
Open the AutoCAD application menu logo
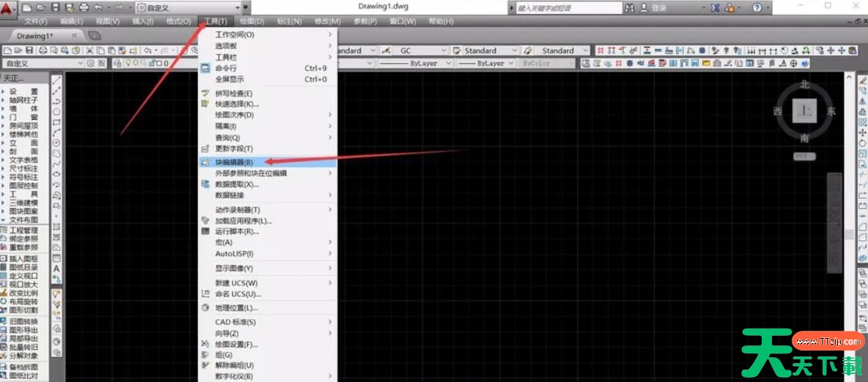(8, 8)
